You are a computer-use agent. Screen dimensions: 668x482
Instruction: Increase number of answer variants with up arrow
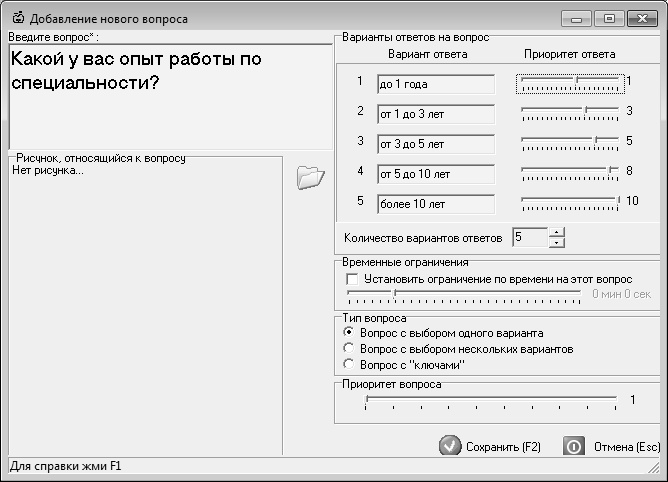(x=557, y=232)
